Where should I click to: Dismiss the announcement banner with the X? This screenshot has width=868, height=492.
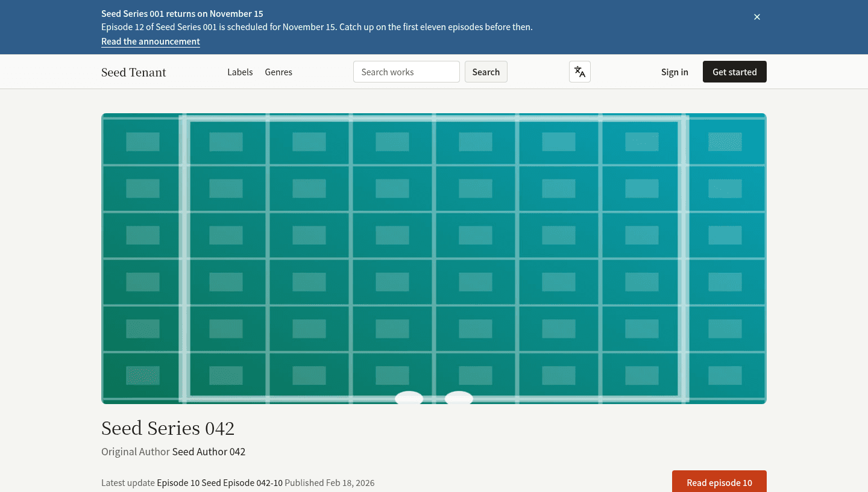pyautogui.click(x=757, y=17)
